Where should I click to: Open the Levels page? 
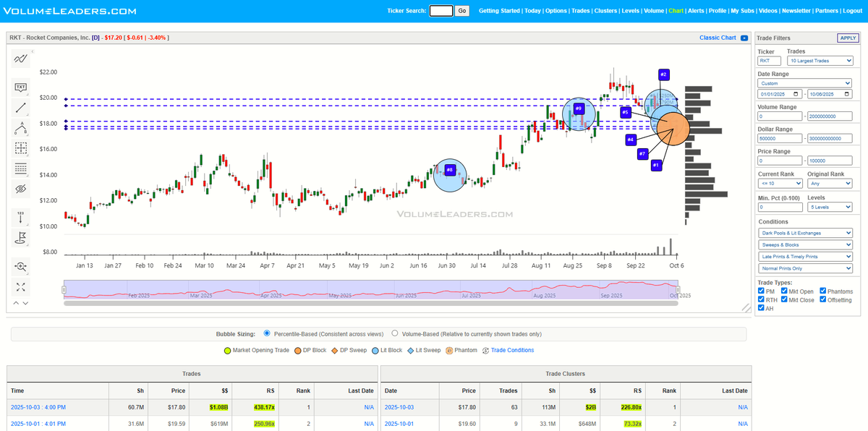click(x=630, y=11)
